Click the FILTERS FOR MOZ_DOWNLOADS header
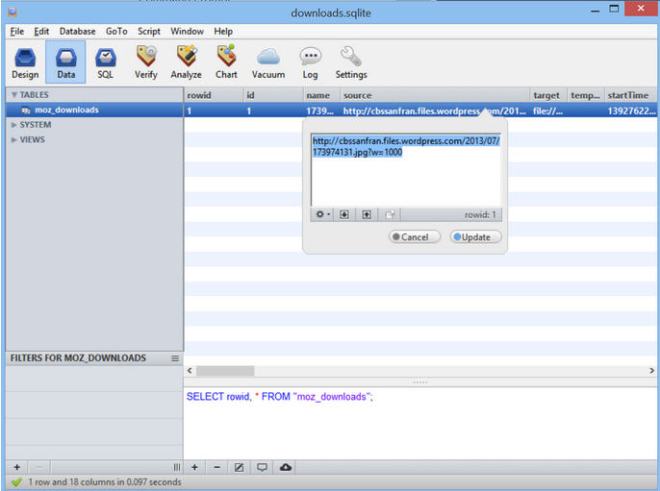This screenshot has width=660, height=491. click(78, 358)
